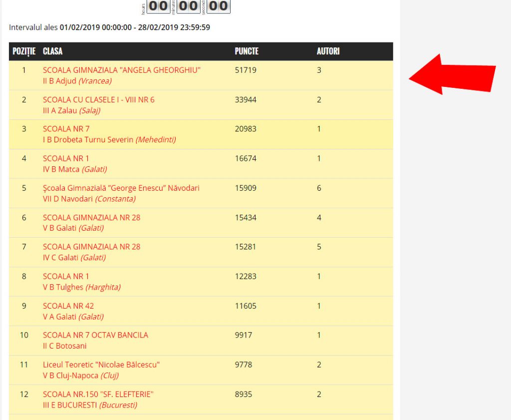The width and height of the screenshot is (511, 420).
Task: Select points value 9778
Action: pyautogui.click(x=244, y=365)
